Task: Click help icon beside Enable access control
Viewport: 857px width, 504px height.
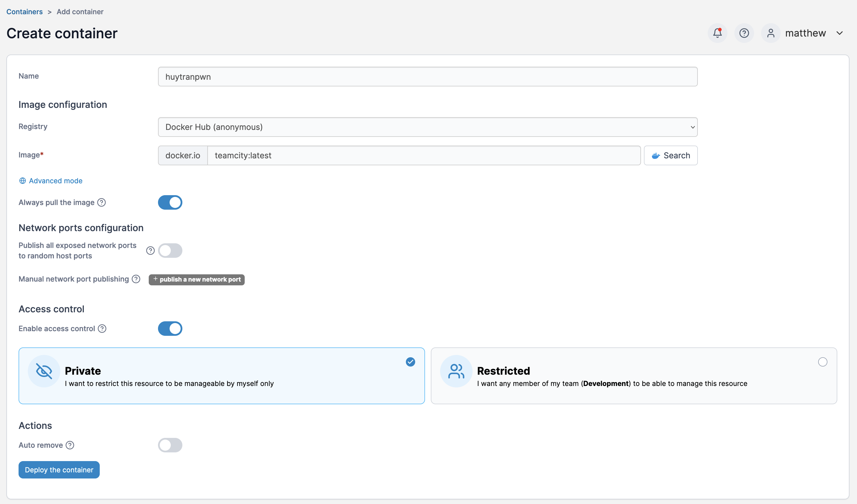Action: click(102, 329)
